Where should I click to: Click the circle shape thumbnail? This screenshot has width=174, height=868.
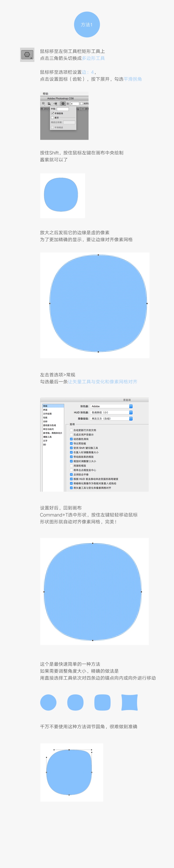pos(48,703)
